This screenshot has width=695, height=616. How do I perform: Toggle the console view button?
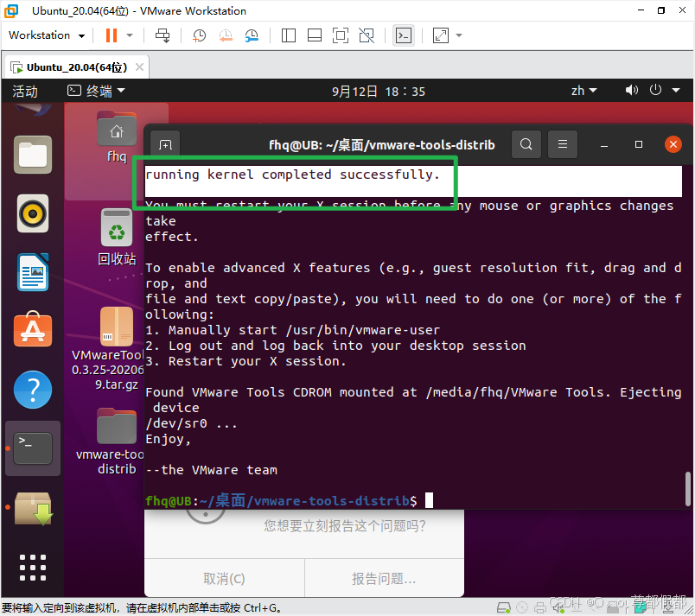coord(404,35)
